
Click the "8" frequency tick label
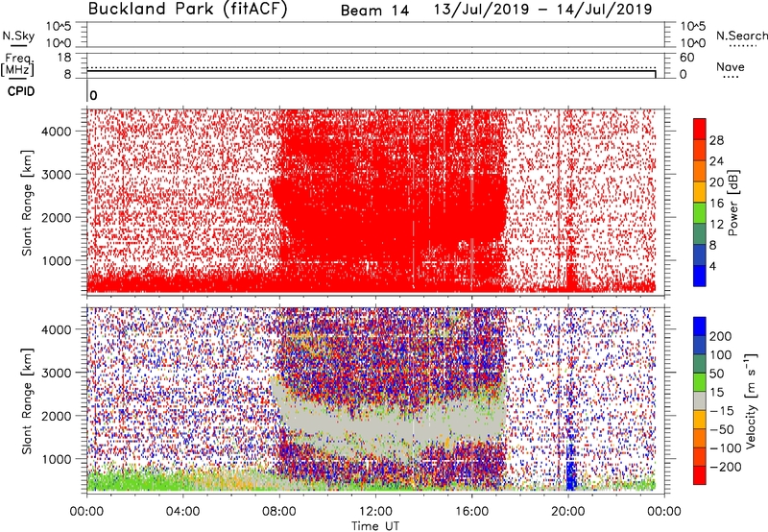point(67,75)
